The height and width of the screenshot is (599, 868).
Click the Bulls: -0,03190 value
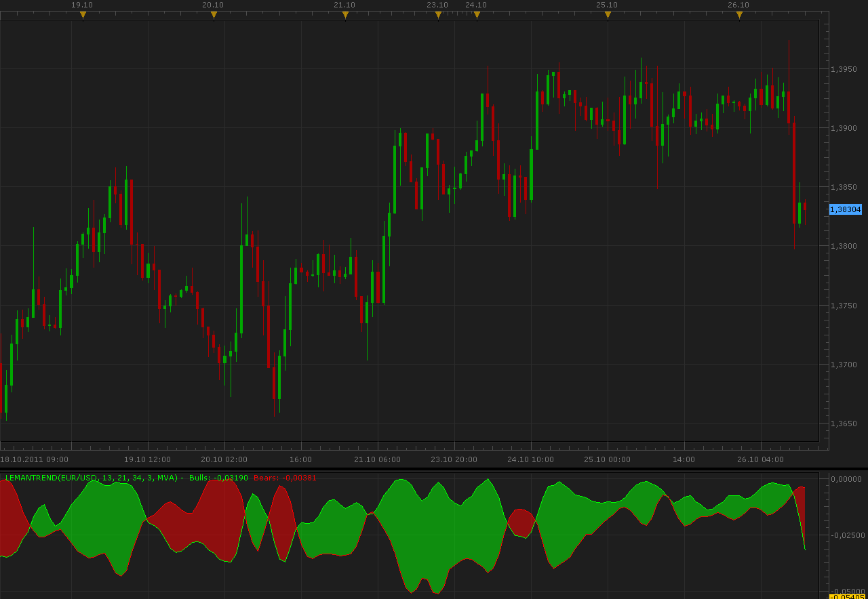pos(218,478)
